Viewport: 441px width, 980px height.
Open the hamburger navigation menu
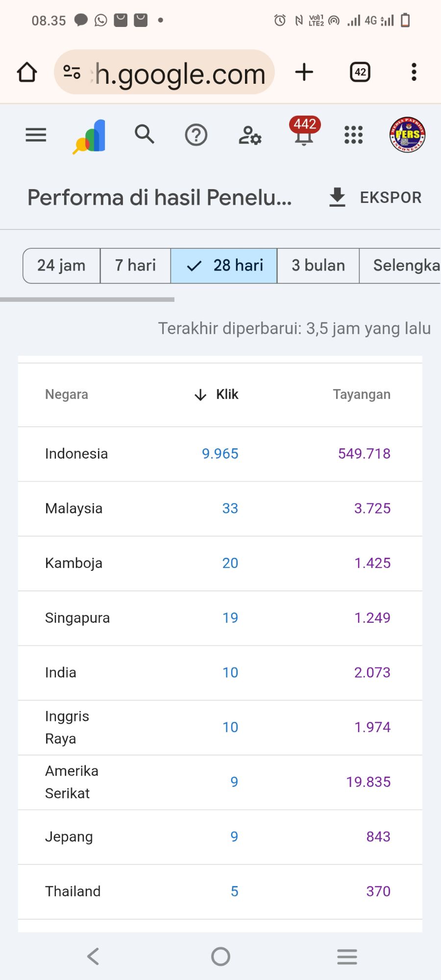(36, 135)
